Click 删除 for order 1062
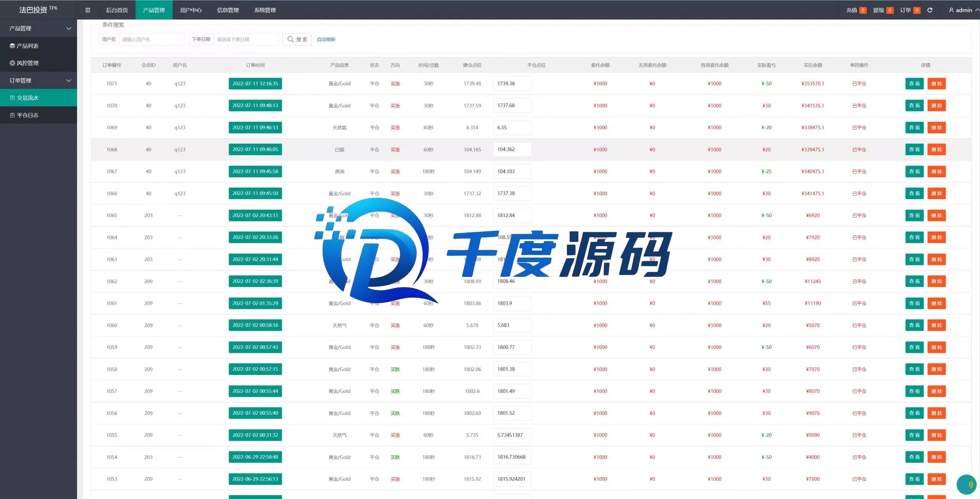The width and height of the screenshot is (980, 499). click(x=936, y=281)
